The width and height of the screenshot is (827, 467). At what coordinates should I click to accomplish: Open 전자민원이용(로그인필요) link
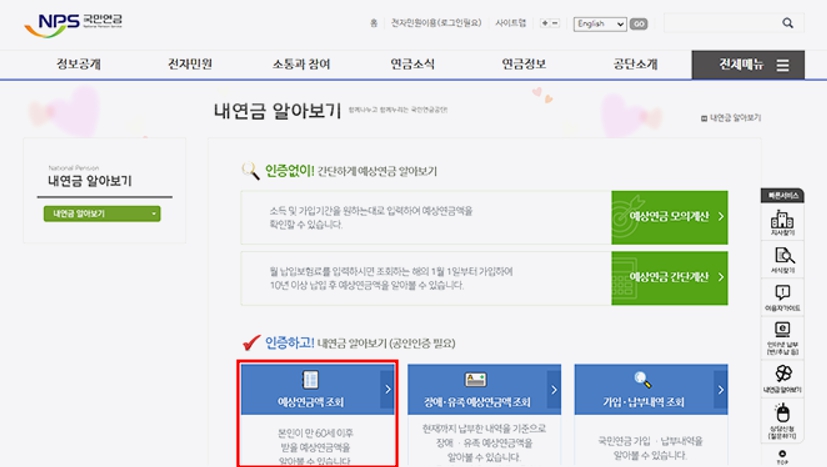point(436,23)
